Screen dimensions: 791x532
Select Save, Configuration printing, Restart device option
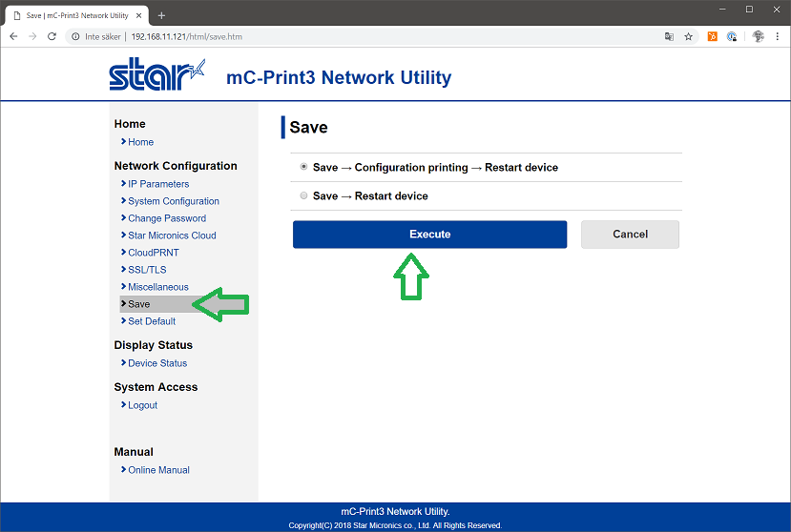[x=303, y=167]
